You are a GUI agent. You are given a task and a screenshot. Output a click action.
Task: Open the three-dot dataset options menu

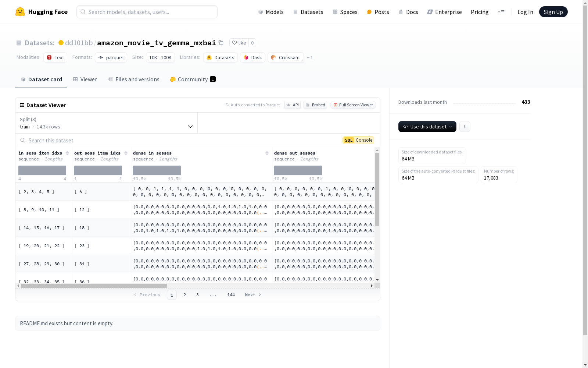click(x=465, y=127)
